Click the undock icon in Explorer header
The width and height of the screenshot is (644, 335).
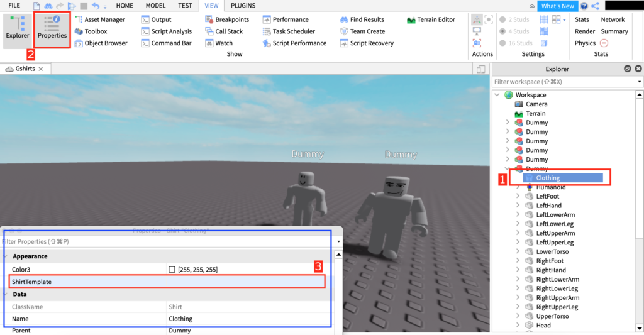point(627,69)
